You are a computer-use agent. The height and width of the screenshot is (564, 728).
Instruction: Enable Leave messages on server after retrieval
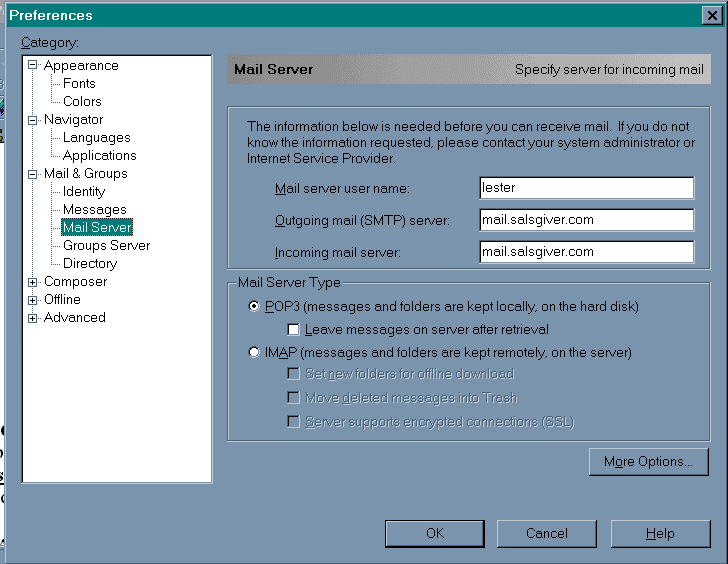(x=294, y=329)
